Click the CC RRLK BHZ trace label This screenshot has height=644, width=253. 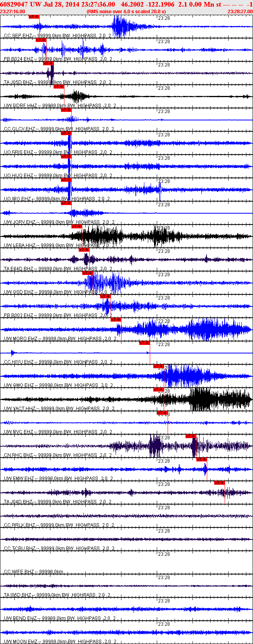pos(59,525)
